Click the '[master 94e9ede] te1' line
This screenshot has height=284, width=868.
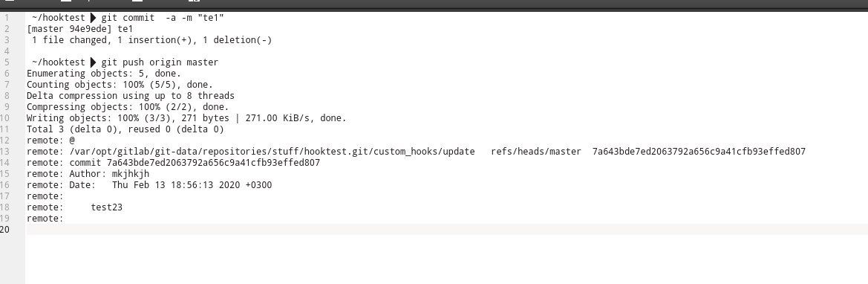pyautogui.click(x=79, y=29)
